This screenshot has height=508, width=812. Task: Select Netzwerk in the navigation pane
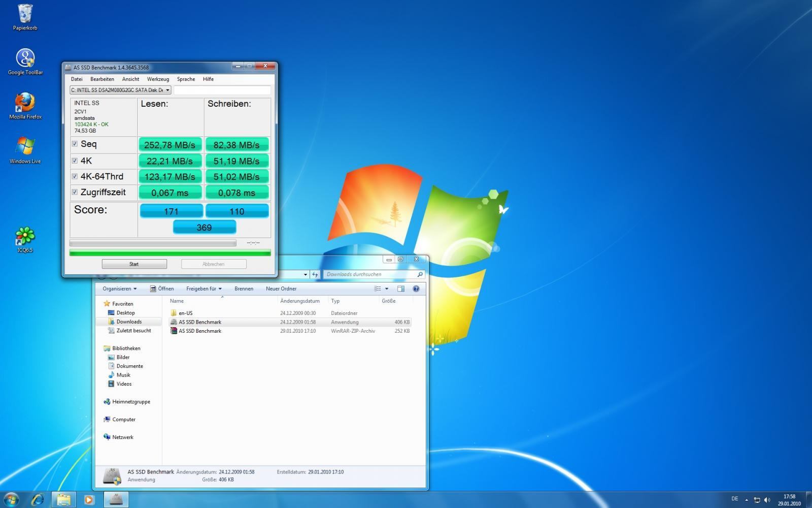(x=123, y=437)
